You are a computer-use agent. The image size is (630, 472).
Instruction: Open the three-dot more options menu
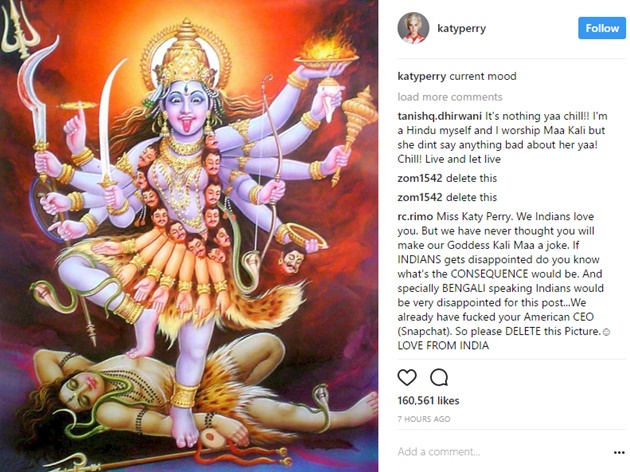619,453
